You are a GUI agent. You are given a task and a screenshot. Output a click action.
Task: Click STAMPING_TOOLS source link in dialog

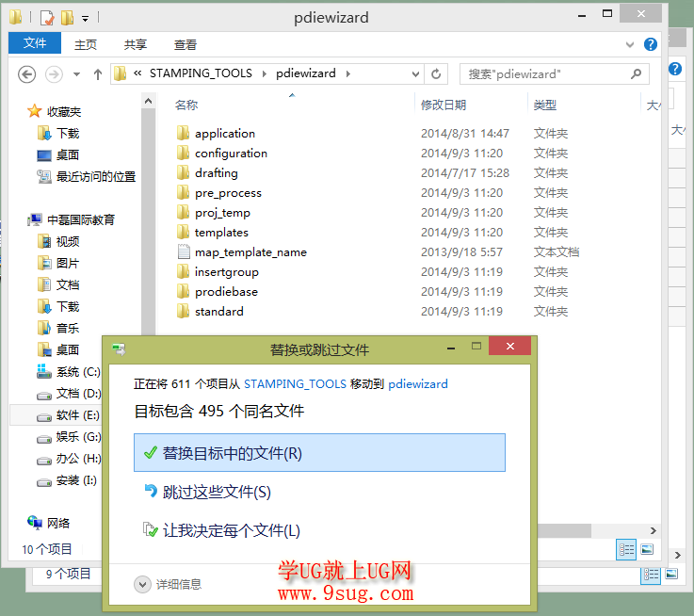[295, 383]
